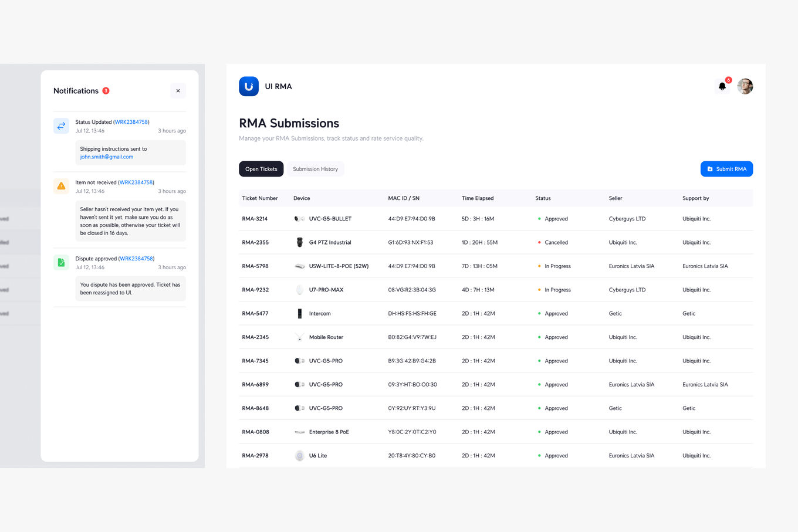
Task: Click Status column header
Action: (x=543, y=198)
